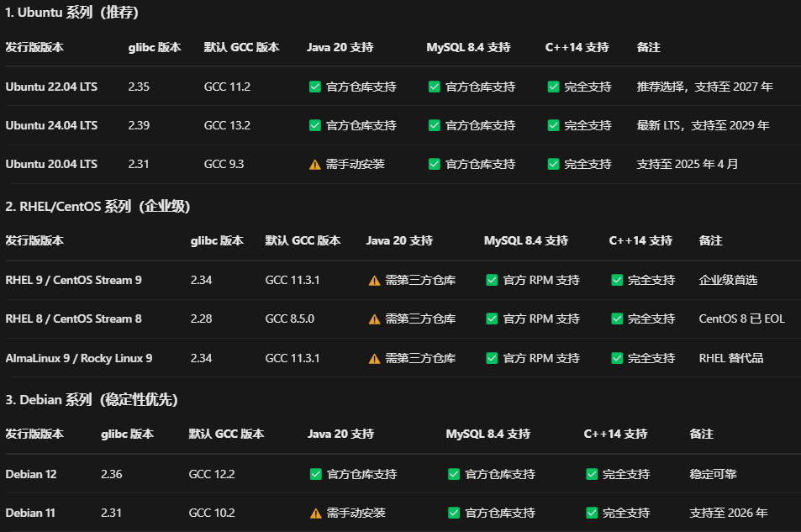The image size is (801, 532).
Task: Click the MySQL 8.4 green checkmark in Ubuntu 20.04 row
Action: pos(435,164)
